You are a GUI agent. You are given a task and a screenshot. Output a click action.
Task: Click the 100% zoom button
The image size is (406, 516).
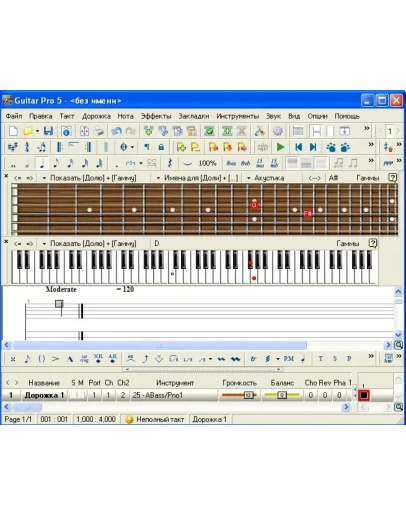tap(207, 163)
